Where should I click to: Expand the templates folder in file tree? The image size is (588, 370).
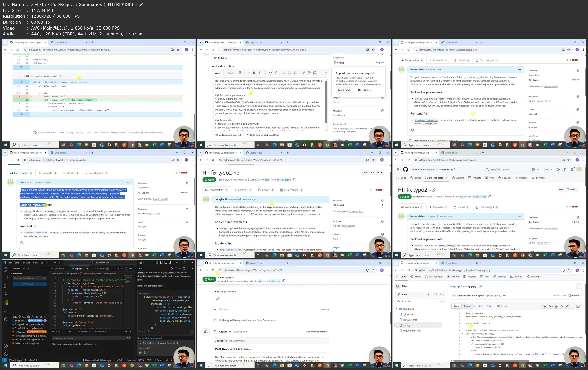(396, 309)
